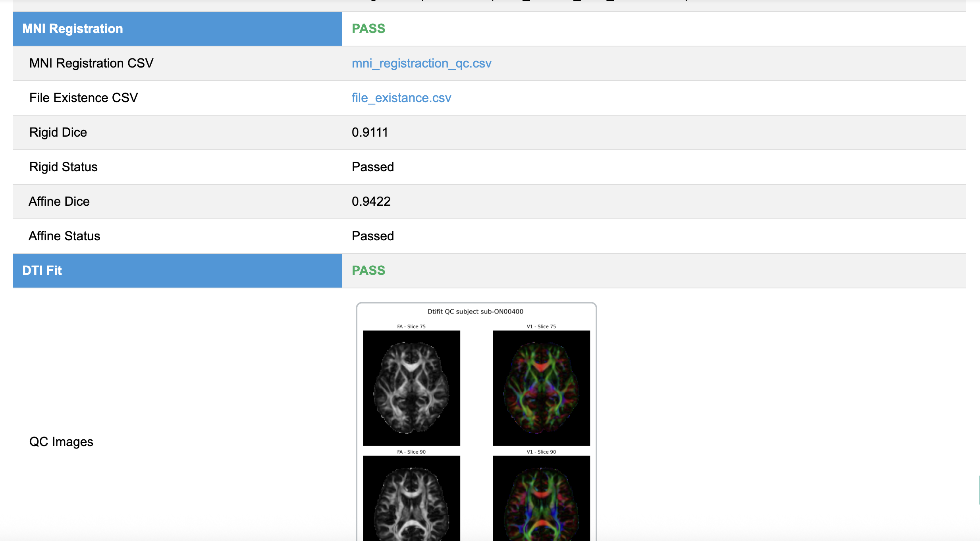Image resolution: width=980 pixels, height=541 pixels.
Task: Open the FA Slice 75 brain image
Action: [x=411, y=388]
